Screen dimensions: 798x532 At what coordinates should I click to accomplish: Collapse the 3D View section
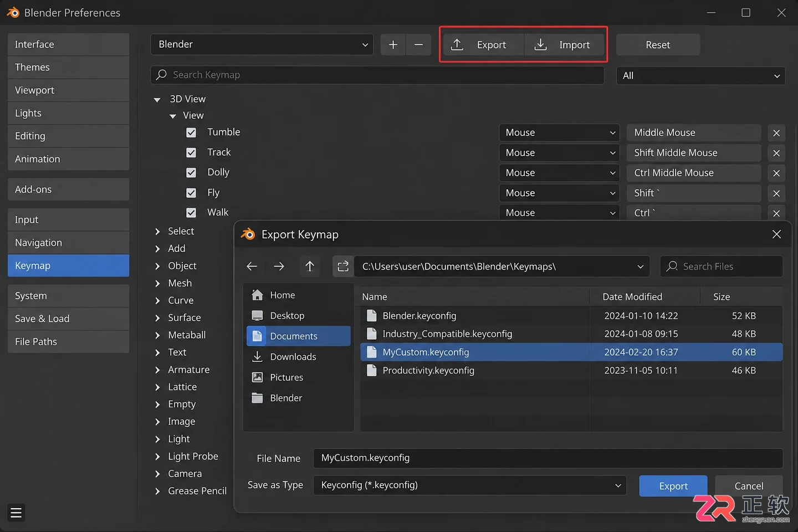(x=157, y=100)
